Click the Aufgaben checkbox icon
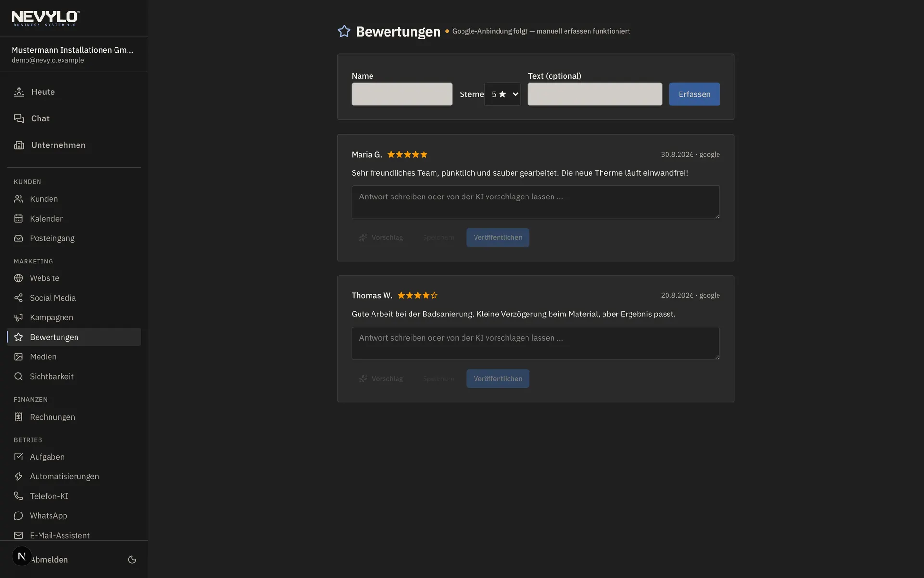 pos(18,457)
